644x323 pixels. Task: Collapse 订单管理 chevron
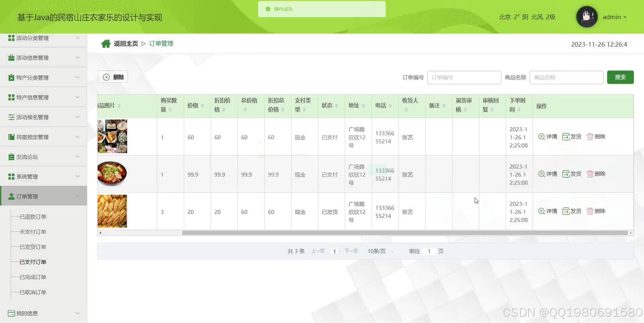point(77,196)
